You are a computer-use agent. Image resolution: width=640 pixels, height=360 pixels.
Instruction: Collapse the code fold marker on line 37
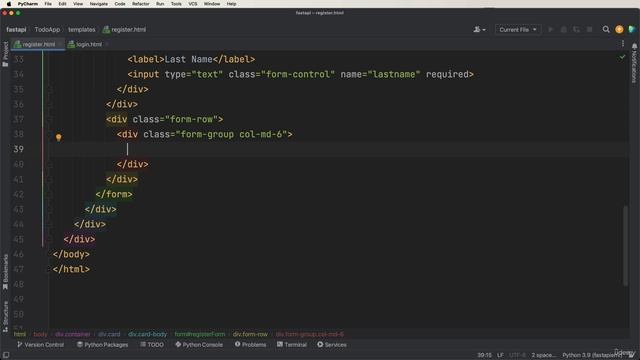point(49,119)
